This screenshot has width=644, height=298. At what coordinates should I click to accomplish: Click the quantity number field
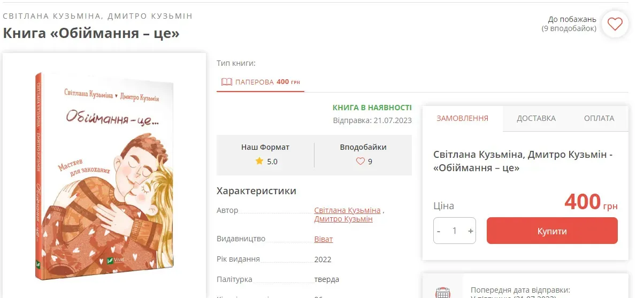(455, 231)
